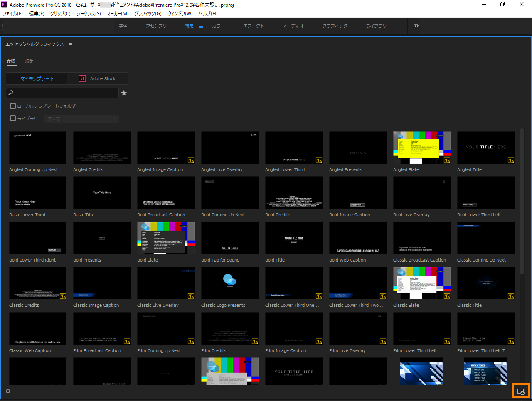
Task: Select the Basic Title template thumbnail
Action: (102, 193)
